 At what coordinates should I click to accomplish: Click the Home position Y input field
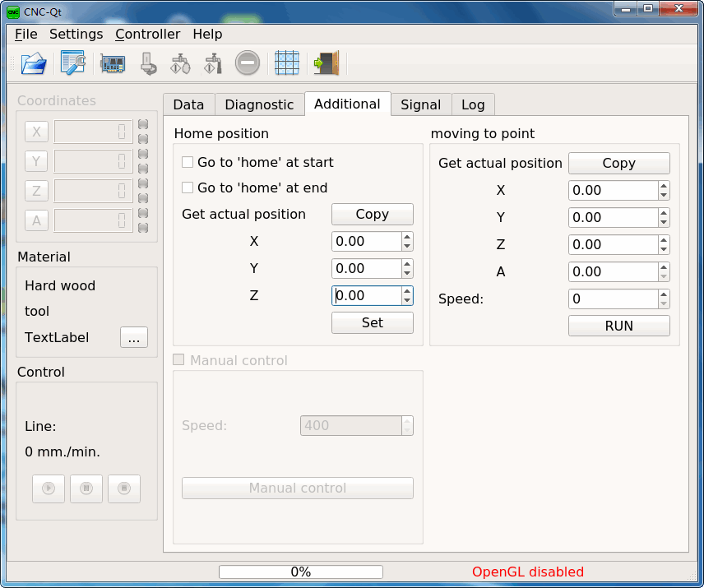point(366,268)
